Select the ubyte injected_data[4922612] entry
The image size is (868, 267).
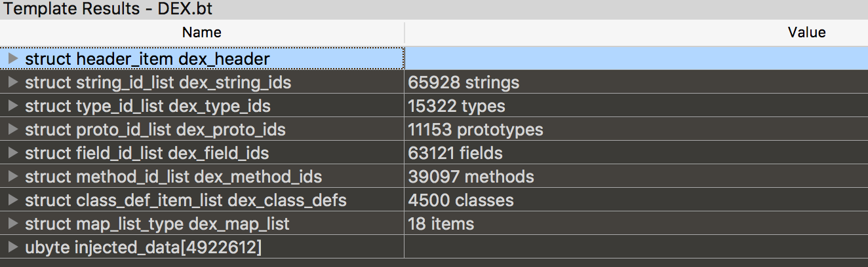[x=144, y=247]
